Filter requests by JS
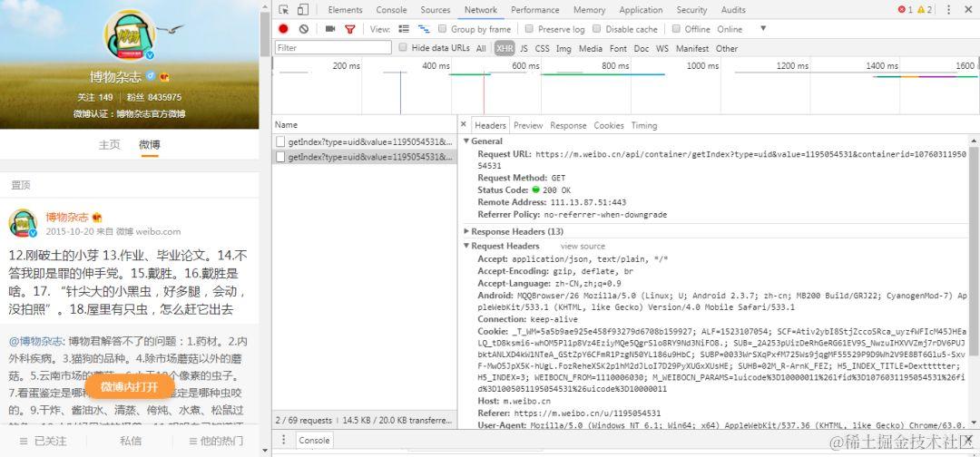Viewport: 980px width, 457px height. click(x=524, y=48)
